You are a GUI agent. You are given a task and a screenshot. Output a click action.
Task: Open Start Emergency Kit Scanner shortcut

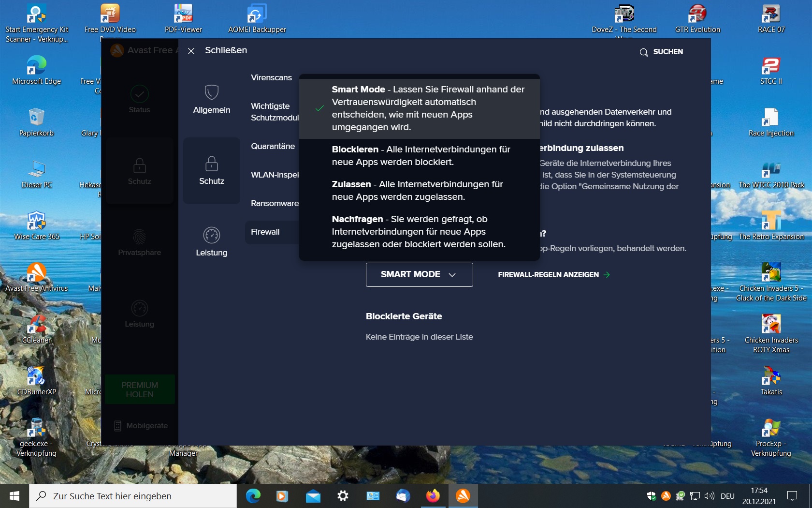click(x=37, y=23)
